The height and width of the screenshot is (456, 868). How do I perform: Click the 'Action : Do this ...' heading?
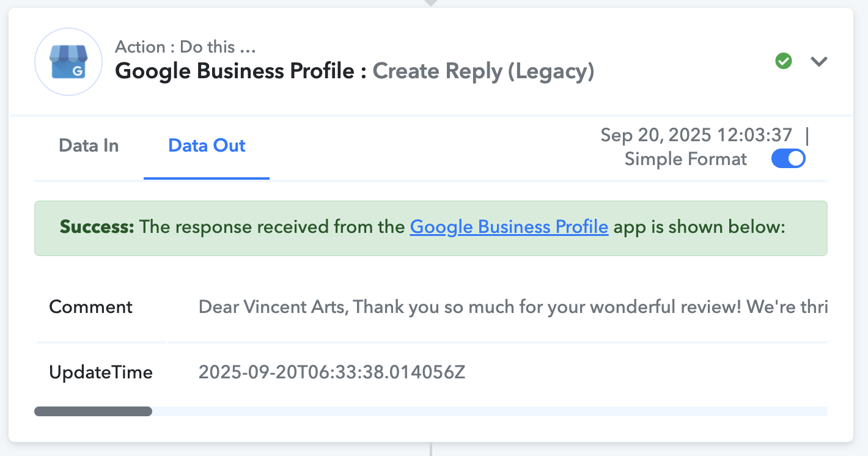click(185, 47)
